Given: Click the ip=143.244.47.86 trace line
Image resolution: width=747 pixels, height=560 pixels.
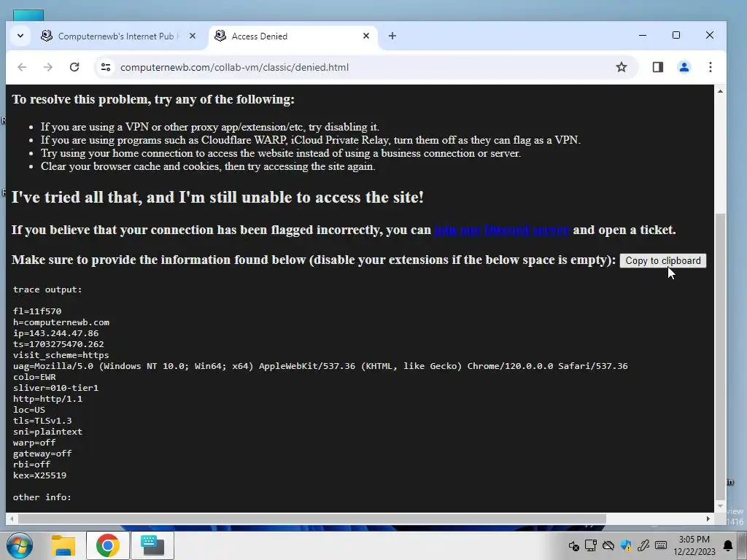Looking at the screenshot, I should pyautogui.click(x=55, y=333).
